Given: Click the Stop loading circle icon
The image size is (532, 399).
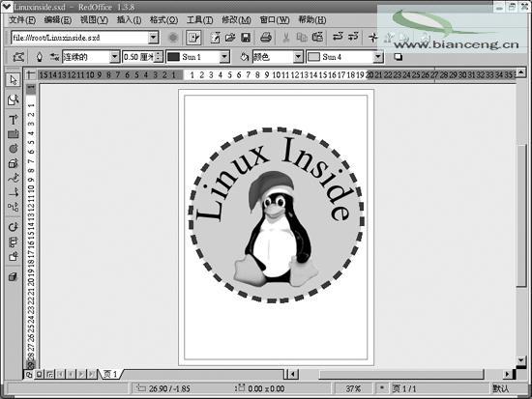Looking at the screenshot, I should tap(173, 38).
